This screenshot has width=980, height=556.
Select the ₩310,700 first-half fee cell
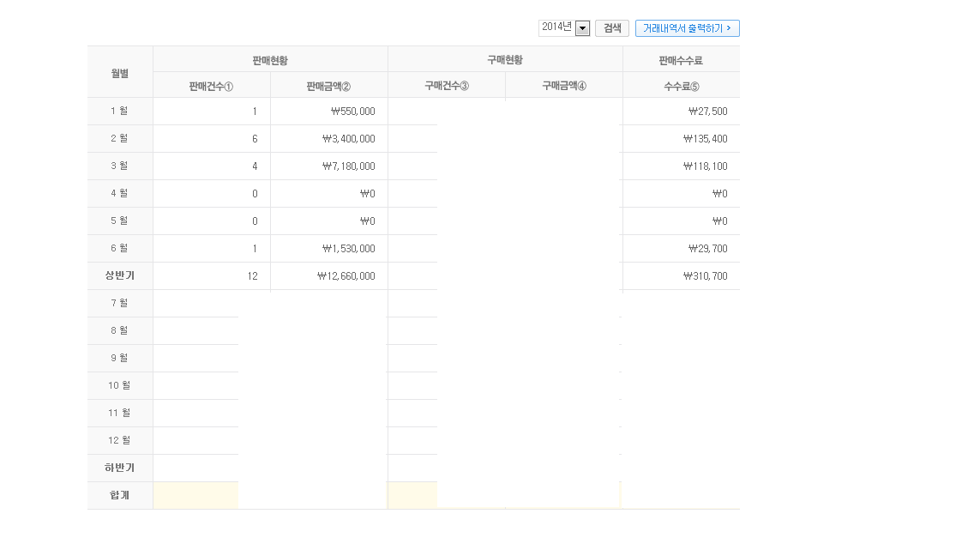coord(705,276)
